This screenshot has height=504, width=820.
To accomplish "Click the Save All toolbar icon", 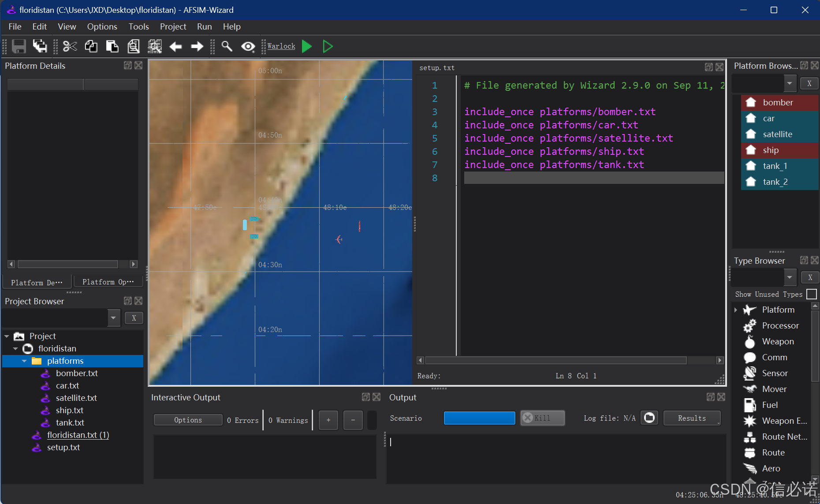I will coord(40,46).
